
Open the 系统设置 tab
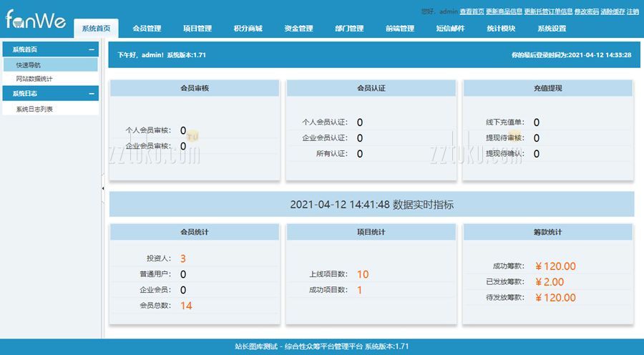[552, 29]
